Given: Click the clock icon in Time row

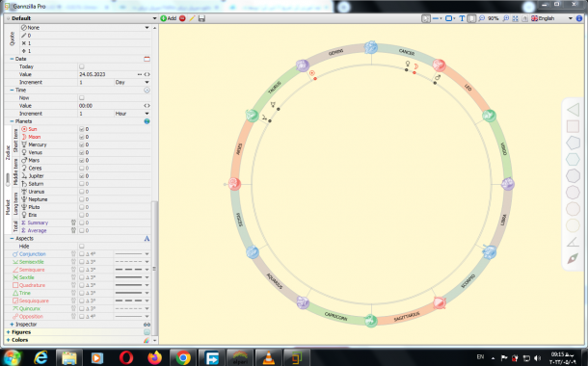Looking at the screenshot, I should click(x=147, y=90).
